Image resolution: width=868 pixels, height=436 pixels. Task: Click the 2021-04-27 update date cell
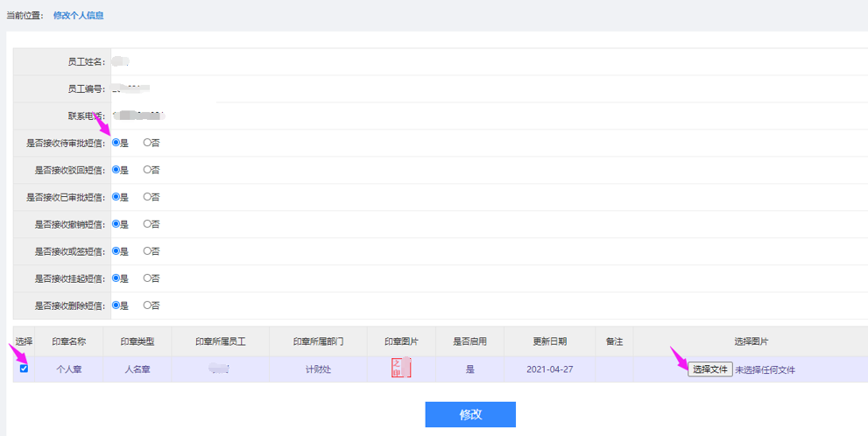coord(550,369)
